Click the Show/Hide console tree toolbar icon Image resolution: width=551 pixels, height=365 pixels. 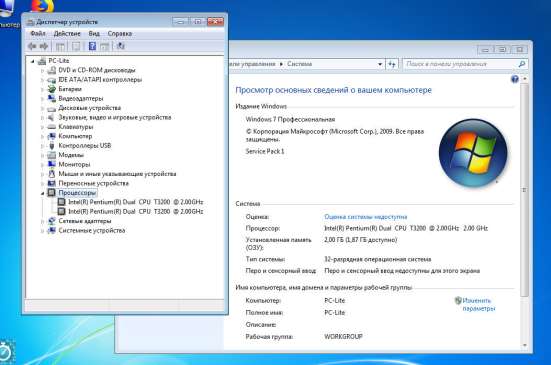(x=60, y=46)
